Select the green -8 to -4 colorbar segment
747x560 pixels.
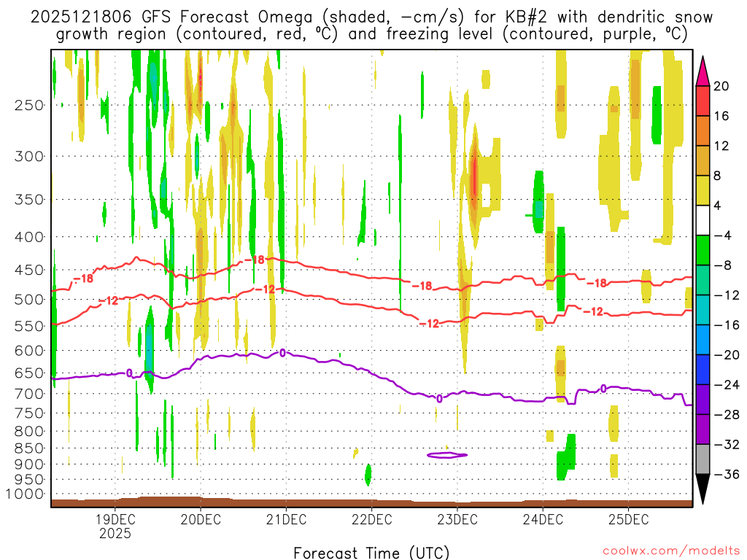click(x=703, y=250)
